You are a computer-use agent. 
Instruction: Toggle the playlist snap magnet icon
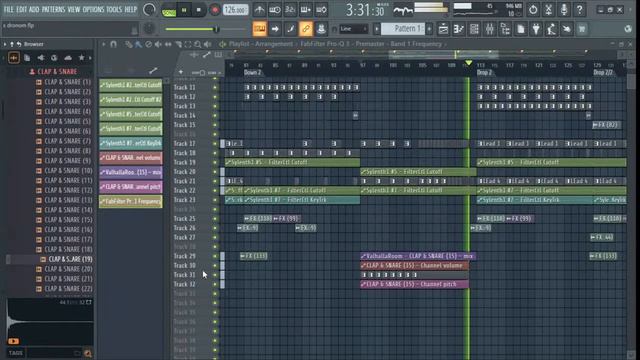click(x=113, y=44)
